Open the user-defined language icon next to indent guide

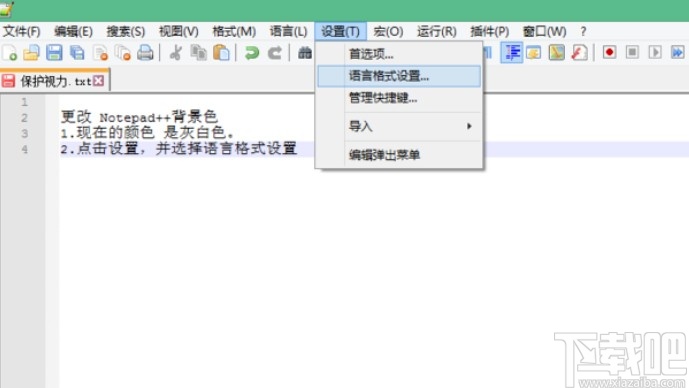pyautogui.click(x=533, y=53)
